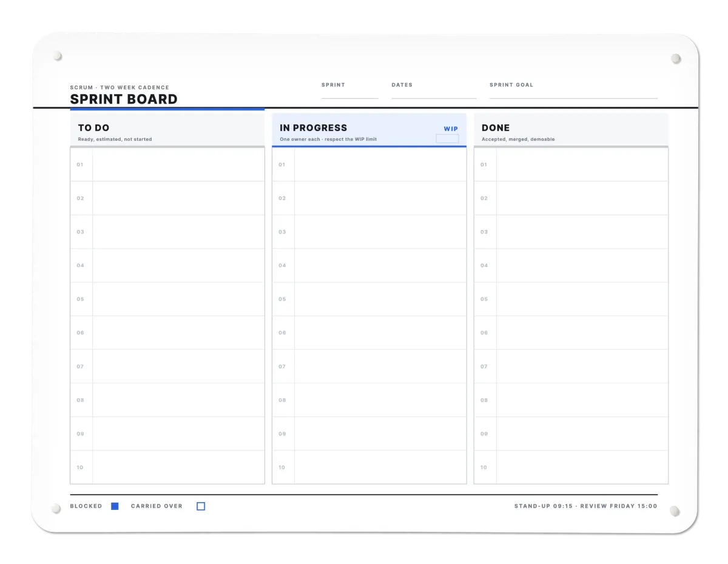Select the Done column header

(x=571, y=130)
